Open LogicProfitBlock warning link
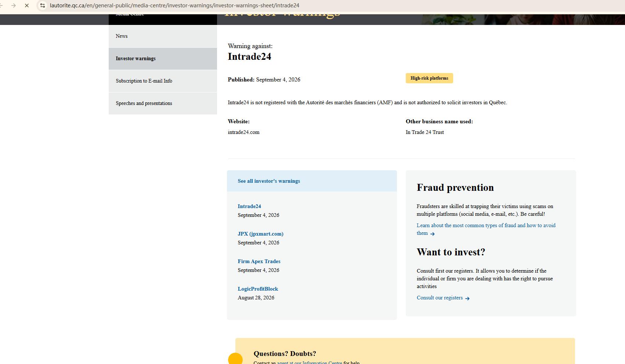This screenshot has height=364, width=625. 258,289
